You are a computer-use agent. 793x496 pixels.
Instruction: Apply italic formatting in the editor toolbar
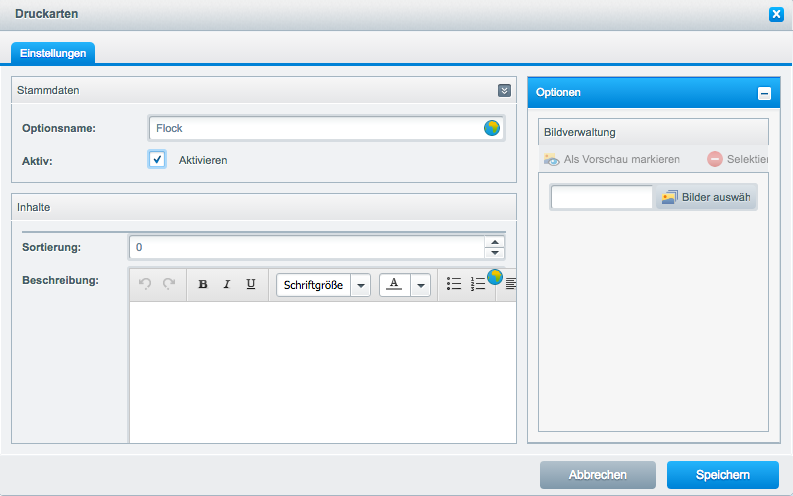[227, 285]
